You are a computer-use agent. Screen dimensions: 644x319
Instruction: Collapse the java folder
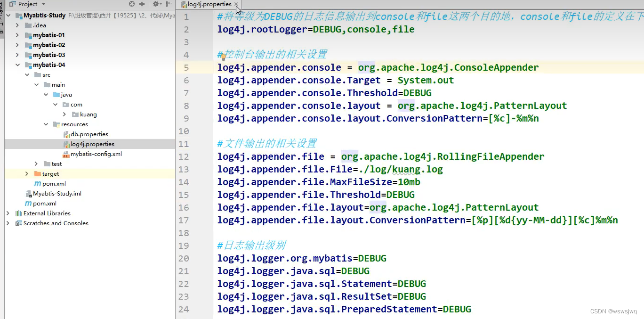click(x=46, y=94)
